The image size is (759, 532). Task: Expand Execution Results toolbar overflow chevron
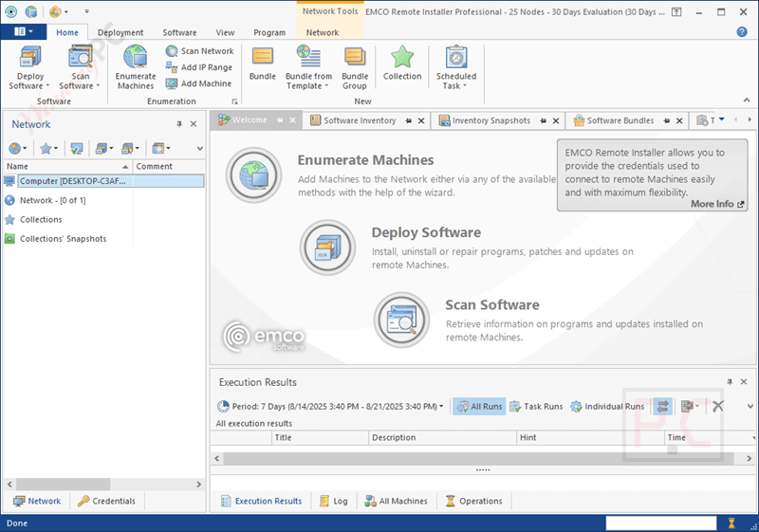[x=750, y=406]
